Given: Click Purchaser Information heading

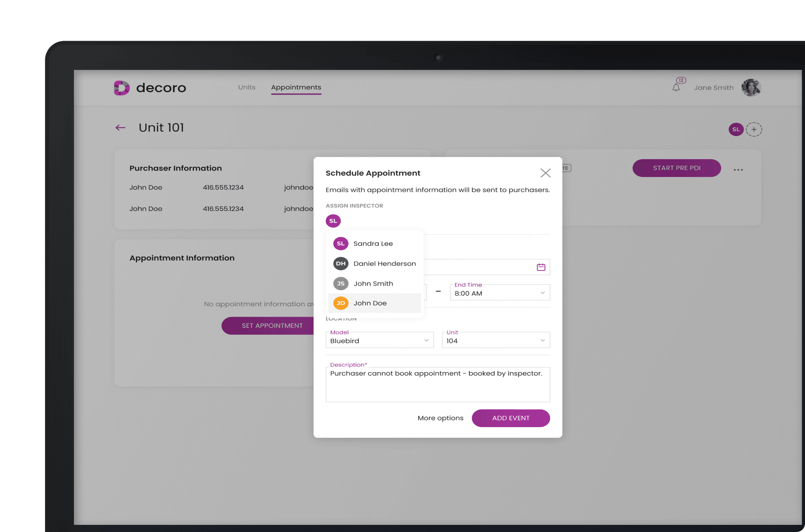Looking at the screenshot, I should point(176,168).
